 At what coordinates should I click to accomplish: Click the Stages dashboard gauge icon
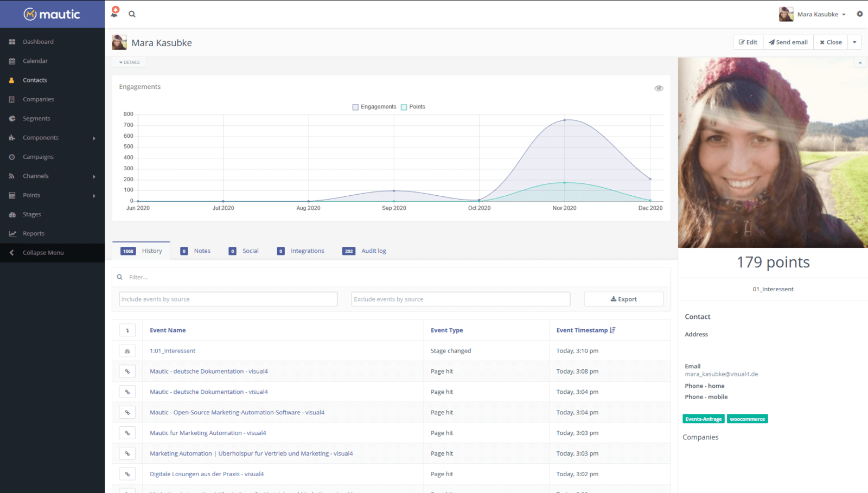coord(12,215)
